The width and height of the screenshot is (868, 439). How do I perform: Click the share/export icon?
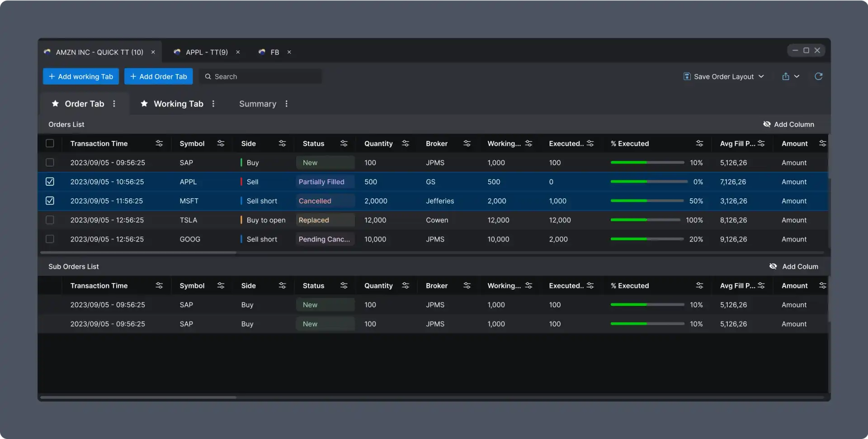pos(786,76)
